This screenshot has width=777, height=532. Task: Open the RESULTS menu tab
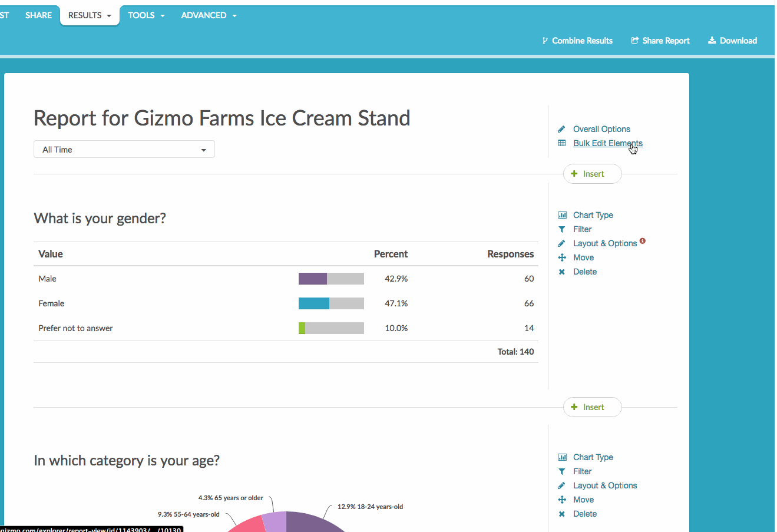pos(90,15)
